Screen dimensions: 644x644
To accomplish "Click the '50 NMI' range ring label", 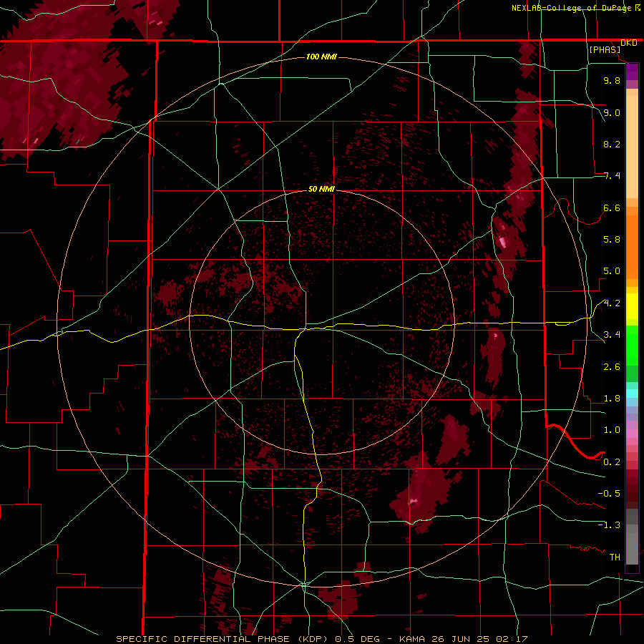I will pyautogui.click(x=321, y=189).
